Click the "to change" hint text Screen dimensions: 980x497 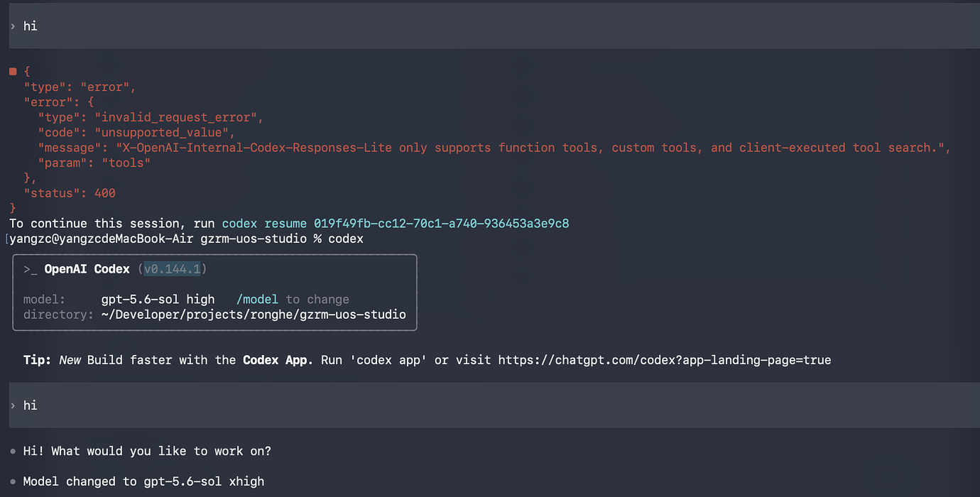[x=317, y=300]
